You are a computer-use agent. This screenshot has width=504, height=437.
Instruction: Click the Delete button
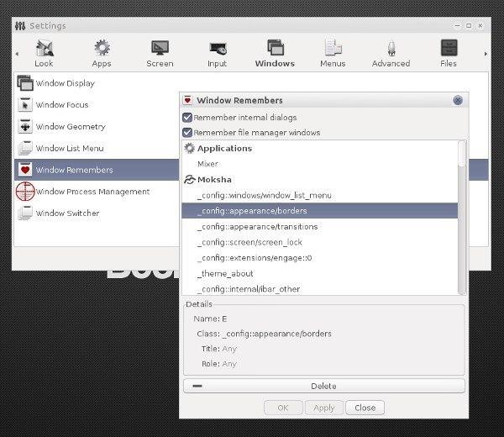pos(324,386)
